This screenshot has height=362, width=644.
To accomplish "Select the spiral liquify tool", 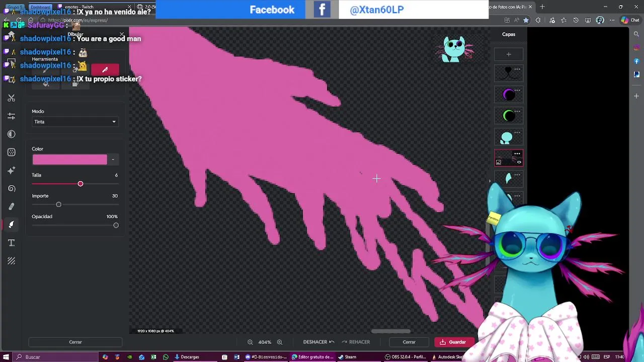I will click(11, 188).
